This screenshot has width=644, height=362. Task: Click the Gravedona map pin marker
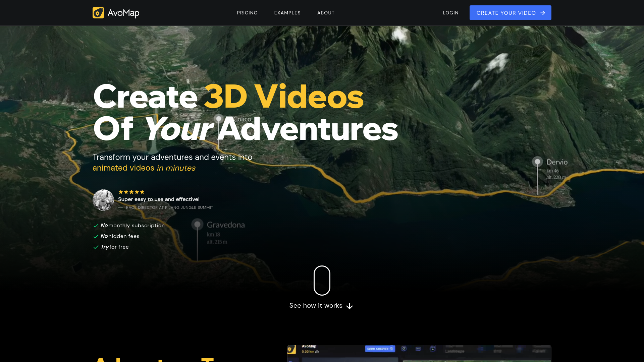coord(198,224)
